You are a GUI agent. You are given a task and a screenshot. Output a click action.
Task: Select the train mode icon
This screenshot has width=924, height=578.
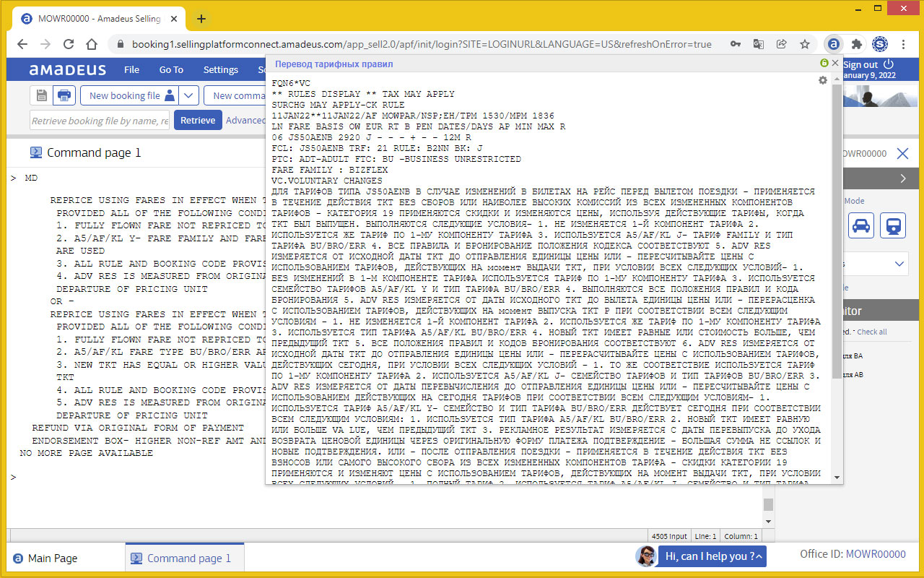pos(893,225)
